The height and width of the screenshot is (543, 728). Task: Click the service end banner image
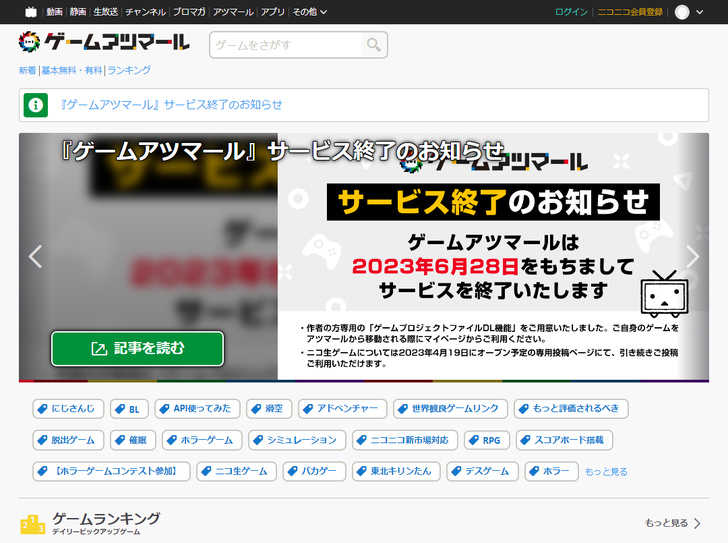tap(493, 257)
